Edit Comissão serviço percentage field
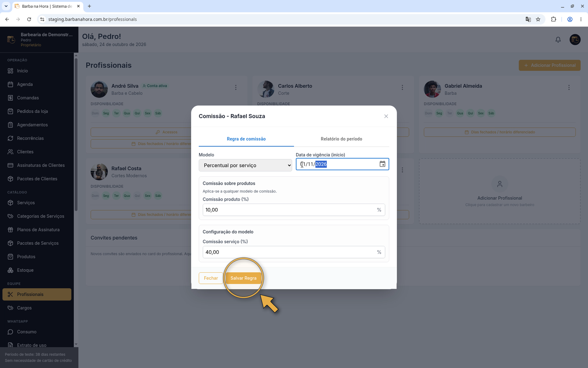Image resolution: width=588 pixels, height=368 pixels. tap(294, 252)
